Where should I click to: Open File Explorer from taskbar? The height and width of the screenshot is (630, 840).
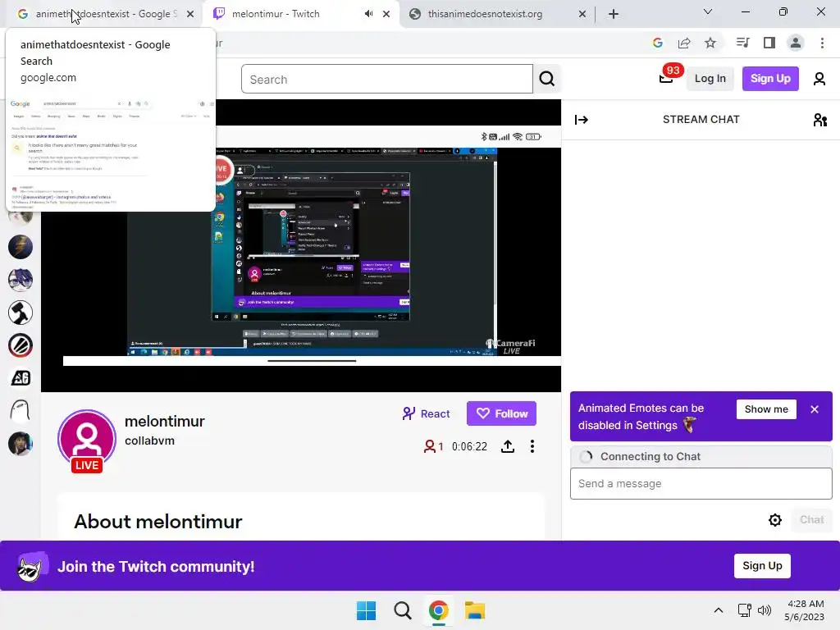point(475,610)
